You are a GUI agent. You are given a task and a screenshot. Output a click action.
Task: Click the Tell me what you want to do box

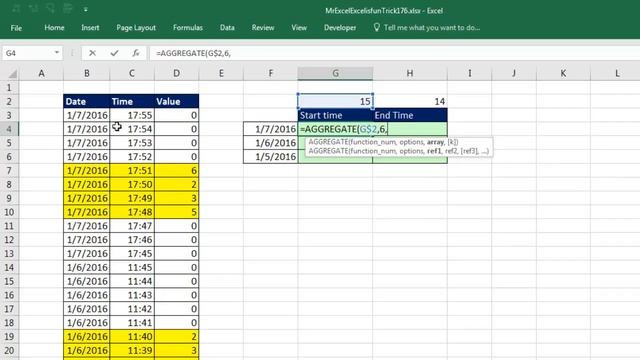tap(432, 28)
